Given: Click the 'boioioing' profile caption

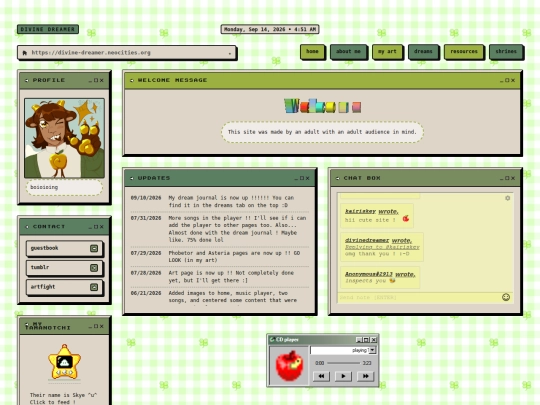Looking at the screenshot, I should click(44, 187).
